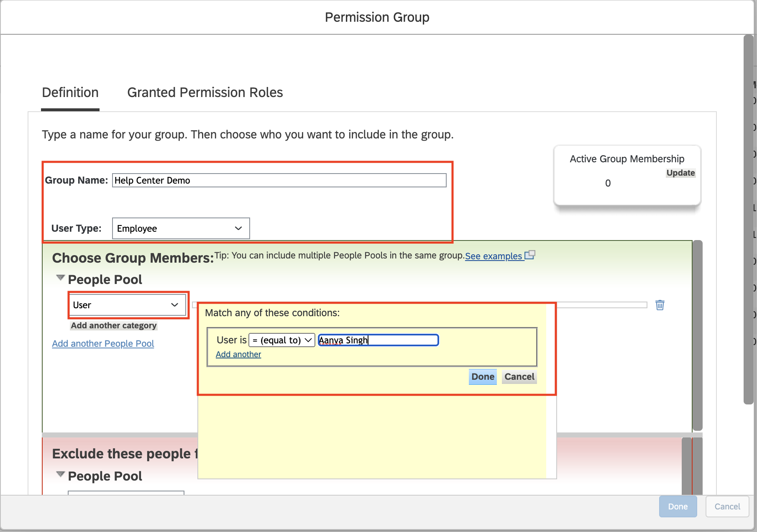Open the equal to operator dropdown

point(281,340)
